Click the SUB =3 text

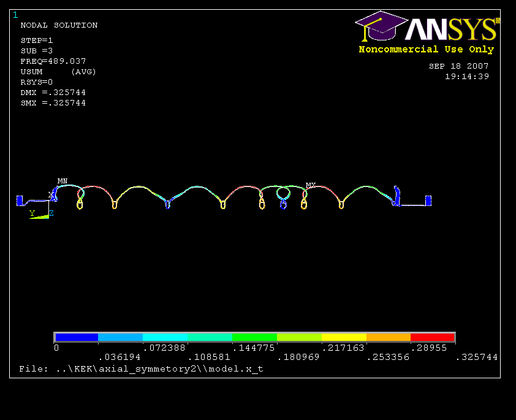coord(37,51)
